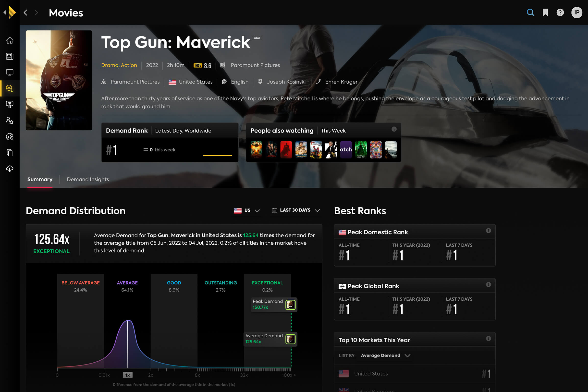Switch to the Summary tab
The width and height of the screenshot is (588, 392).
pyautogui.click(x=40, y=179)
